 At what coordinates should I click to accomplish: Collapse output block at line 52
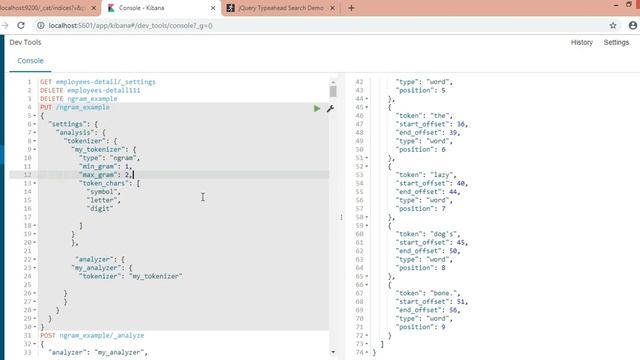367,167
